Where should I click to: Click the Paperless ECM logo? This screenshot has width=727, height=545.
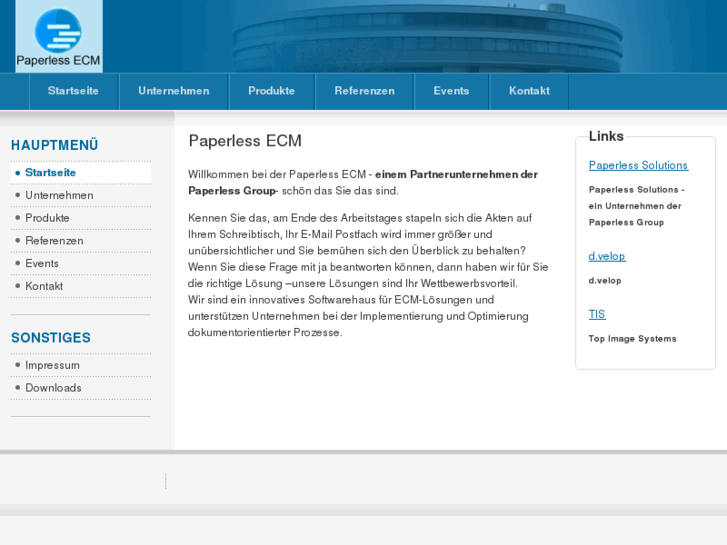tap(59, 36)
